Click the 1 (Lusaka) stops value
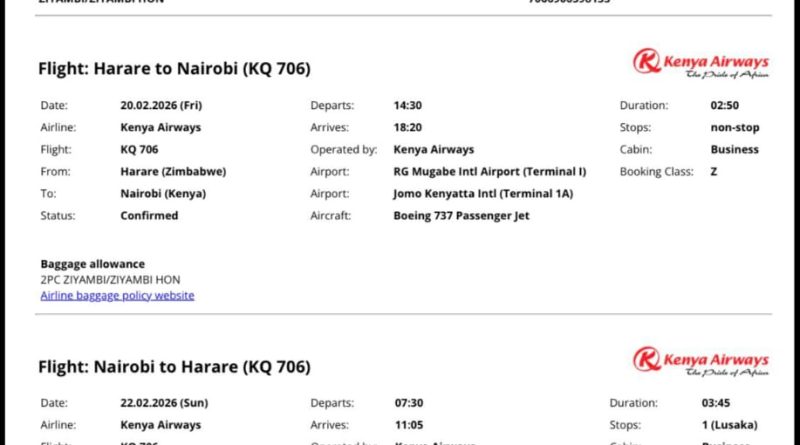The height and width of the screenshot is (445, 800). [x=744, y=425]
